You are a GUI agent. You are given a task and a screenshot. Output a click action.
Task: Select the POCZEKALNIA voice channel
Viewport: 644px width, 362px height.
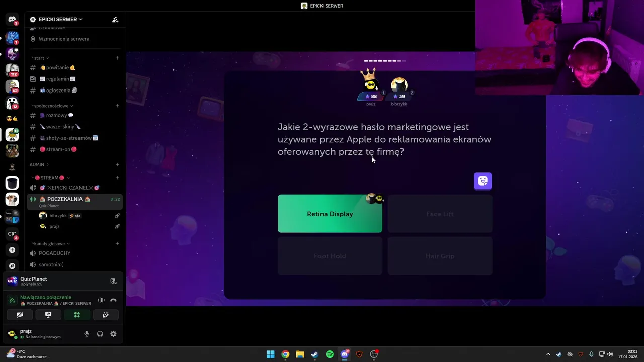[x=75, y=201]
